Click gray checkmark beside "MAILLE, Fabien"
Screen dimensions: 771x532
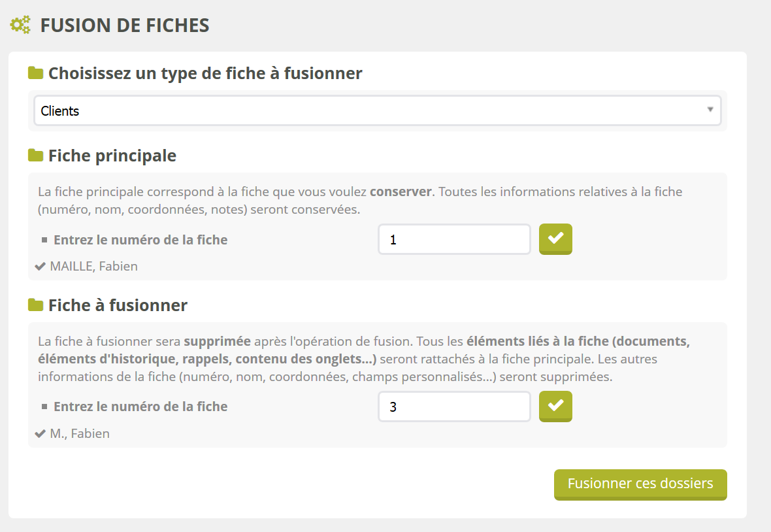point(40,267)
